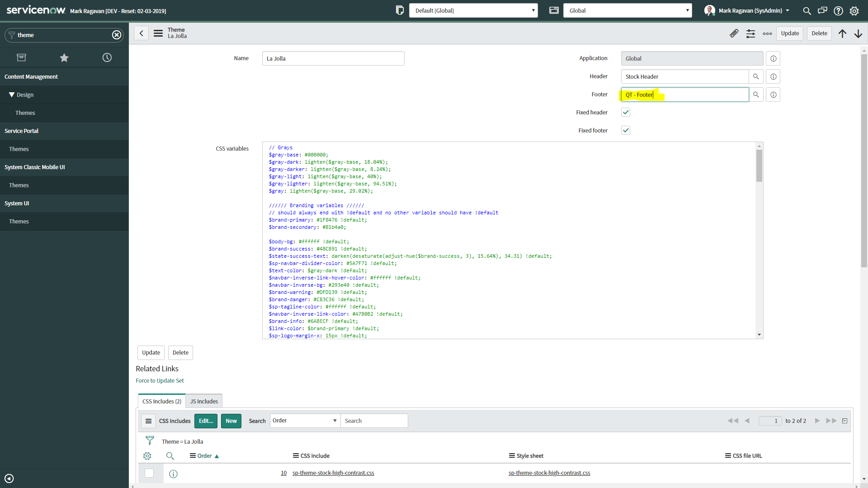
Task: Open list personalization gear in CSS Includes
Action: (x=147, y=456)
